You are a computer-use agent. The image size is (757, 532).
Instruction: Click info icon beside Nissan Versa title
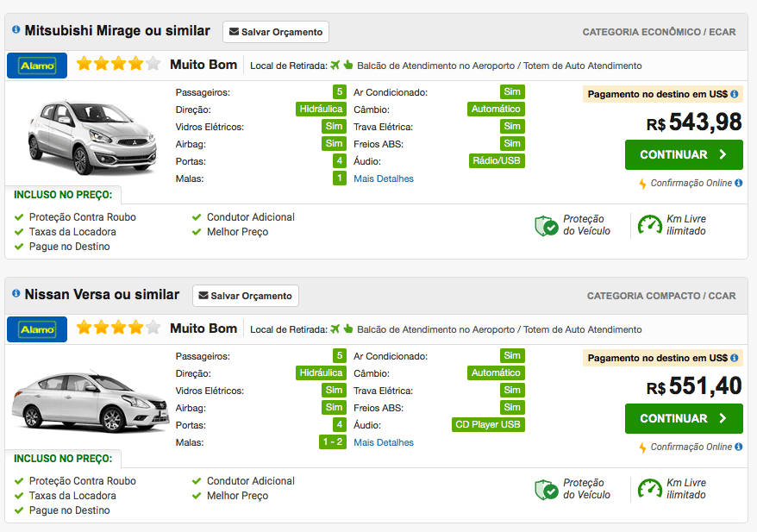click(x=16, y=293)
